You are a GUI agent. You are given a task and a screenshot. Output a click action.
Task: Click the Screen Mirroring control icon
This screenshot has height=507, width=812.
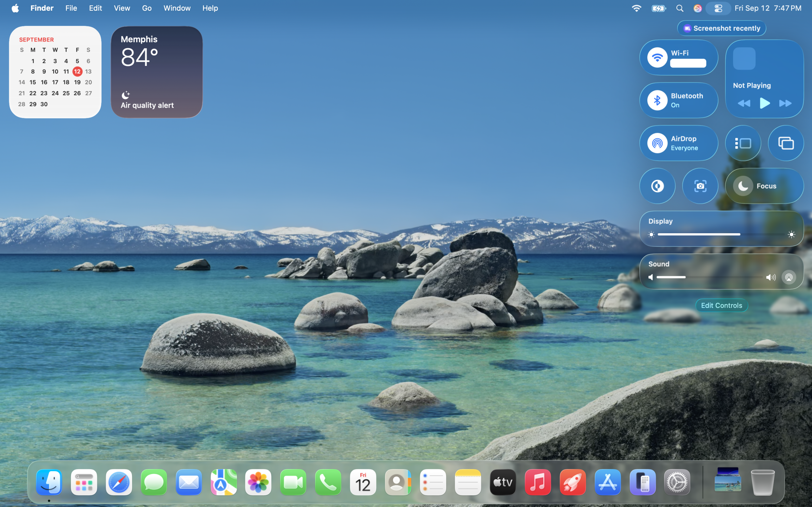[x=785, y=143]
